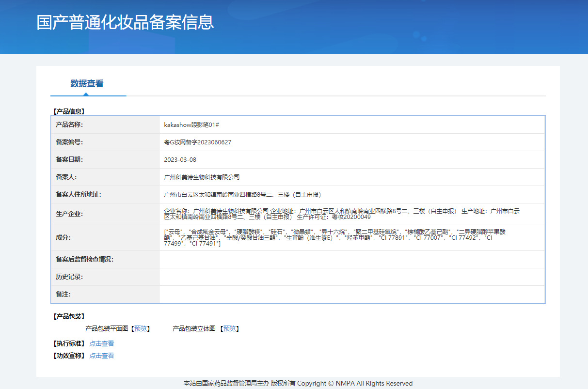Click 点击查看 next to 功效宣称

(102, 356)
